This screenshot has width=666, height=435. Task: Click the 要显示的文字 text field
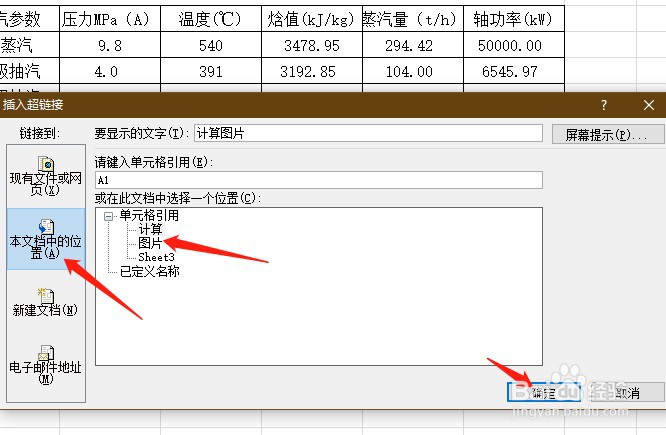368,133
